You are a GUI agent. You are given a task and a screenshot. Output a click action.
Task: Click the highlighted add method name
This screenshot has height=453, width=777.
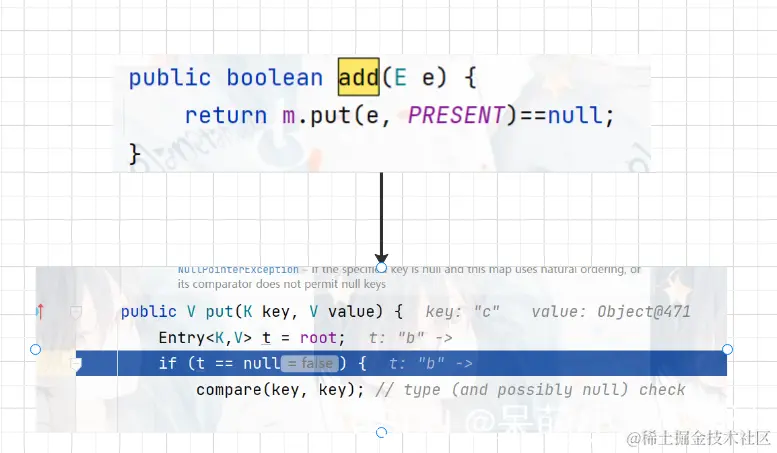pyautogui.click(x=359, y=77)
